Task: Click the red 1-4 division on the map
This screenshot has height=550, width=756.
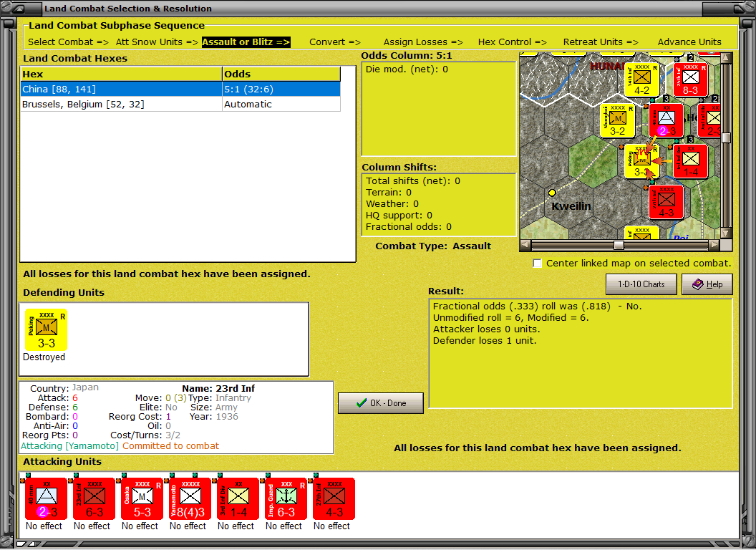Action: click(x=690, y=161)
